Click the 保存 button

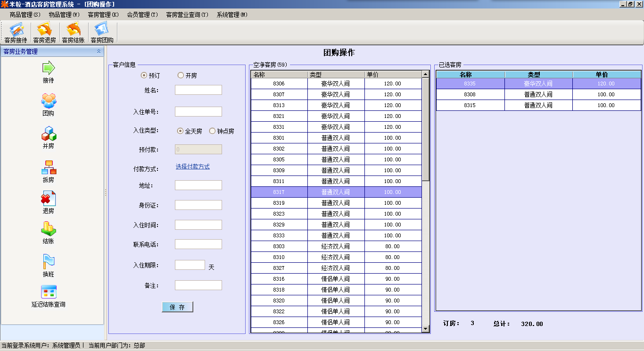coord(177,307)
